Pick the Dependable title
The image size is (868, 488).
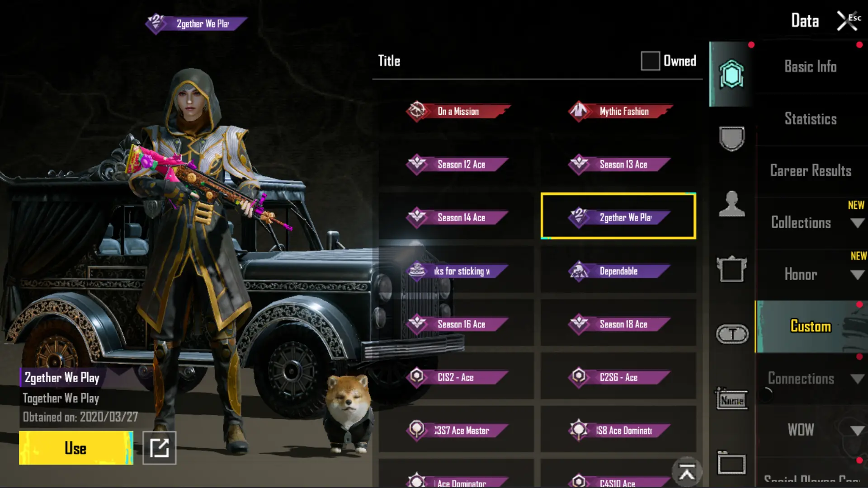(x=619, y=271)
